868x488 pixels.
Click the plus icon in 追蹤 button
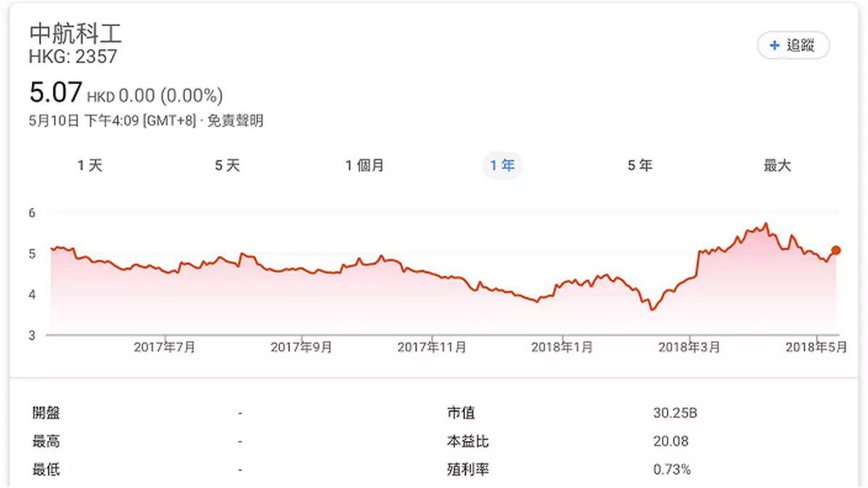[775, 46]
